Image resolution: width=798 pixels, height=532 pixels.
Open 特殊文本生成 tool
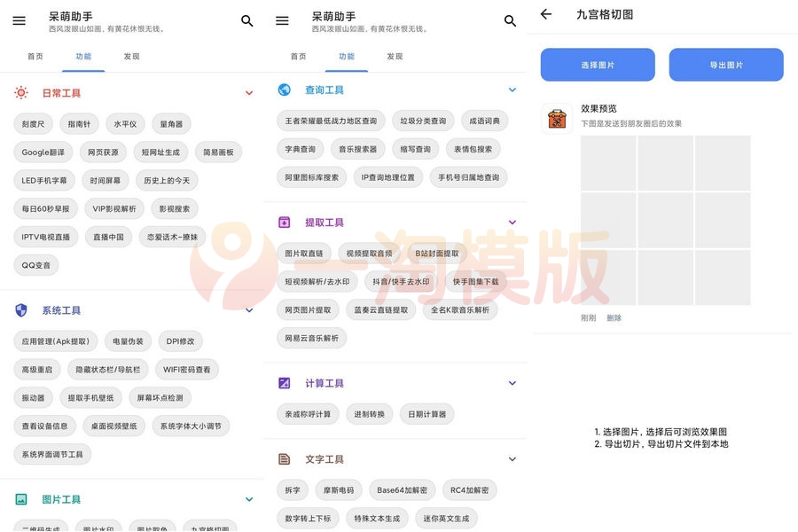tap(377, 518)
